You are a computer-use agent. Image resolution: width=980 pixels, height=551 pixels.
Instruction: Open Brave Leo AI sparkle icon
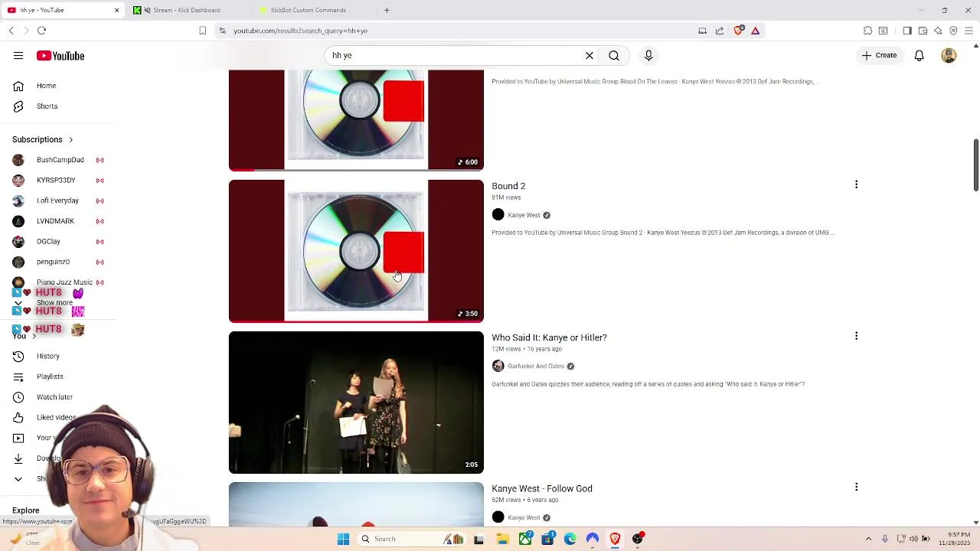pos(938,31)
